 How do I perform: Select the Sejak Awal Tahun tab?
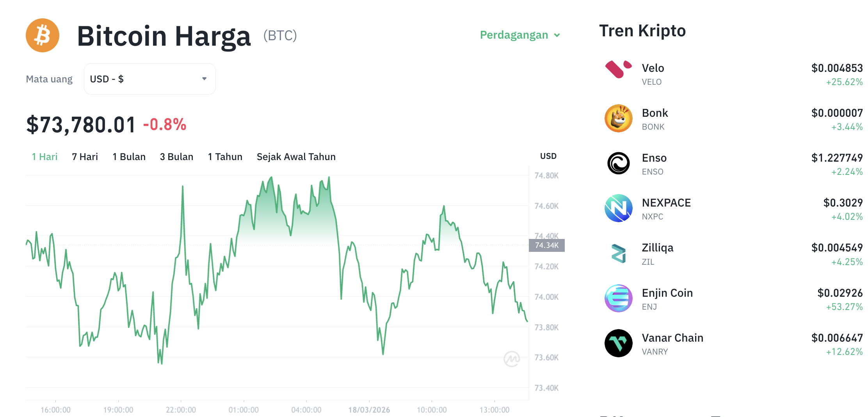pyautogui.click(x=296, y=157)
